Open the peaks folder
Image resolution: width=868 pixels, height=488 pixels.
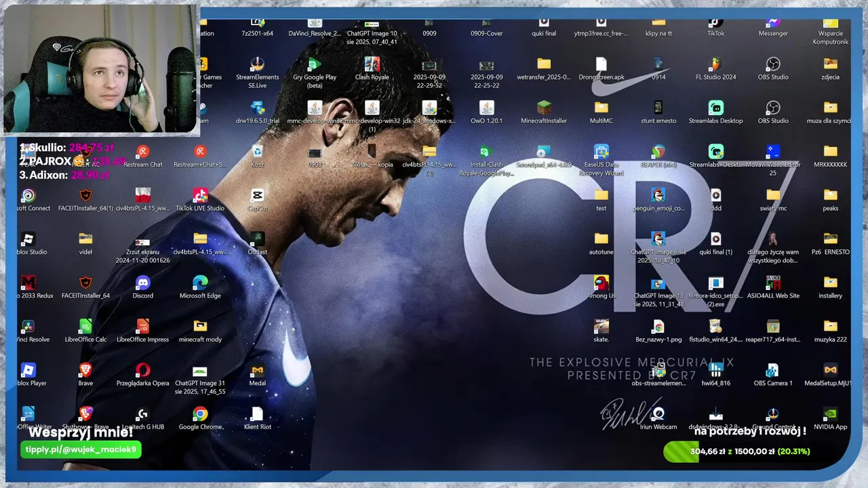831,199
